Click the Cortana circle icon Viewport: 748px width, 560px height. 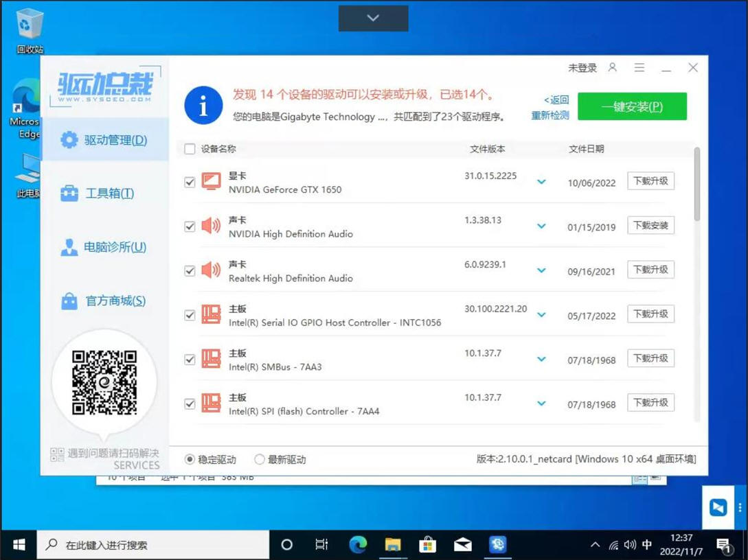coord(286,545)
